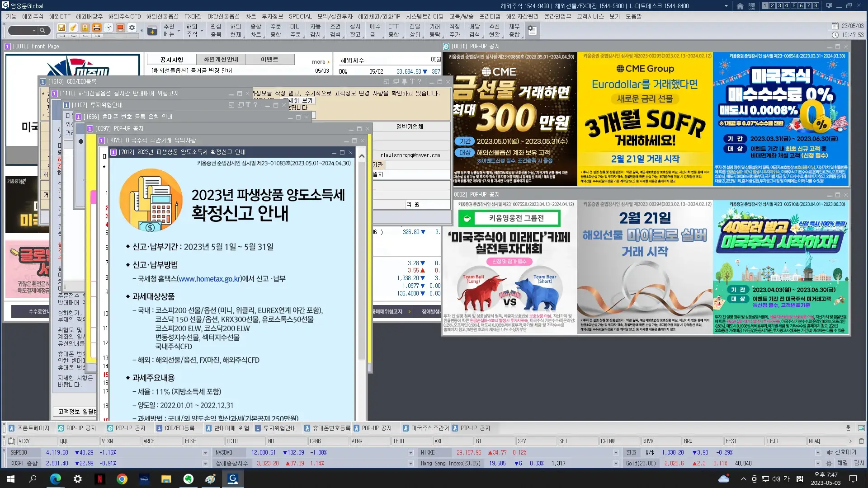Screen dimensions: 868x488
Task: Click the clipboard icon left of VIXY ticker
Action: click(11, 441)
